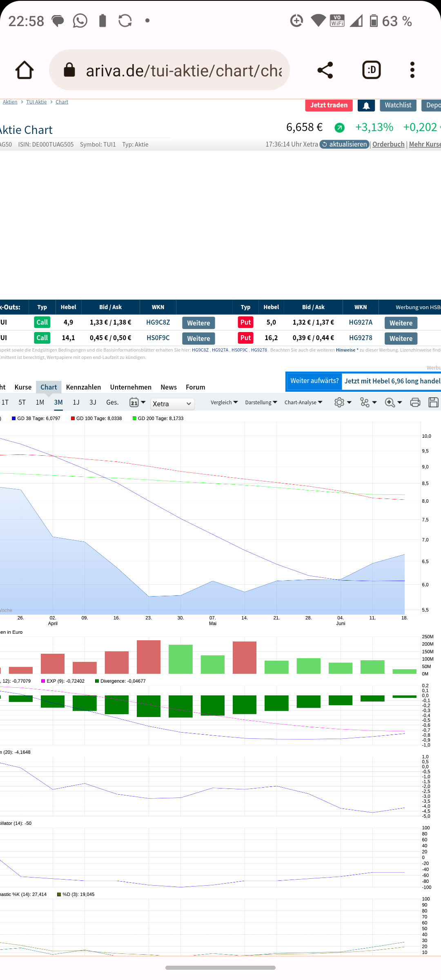Open the Orderbuch link
Viewport: 441px width, 980px height.
tap(388, 144)
